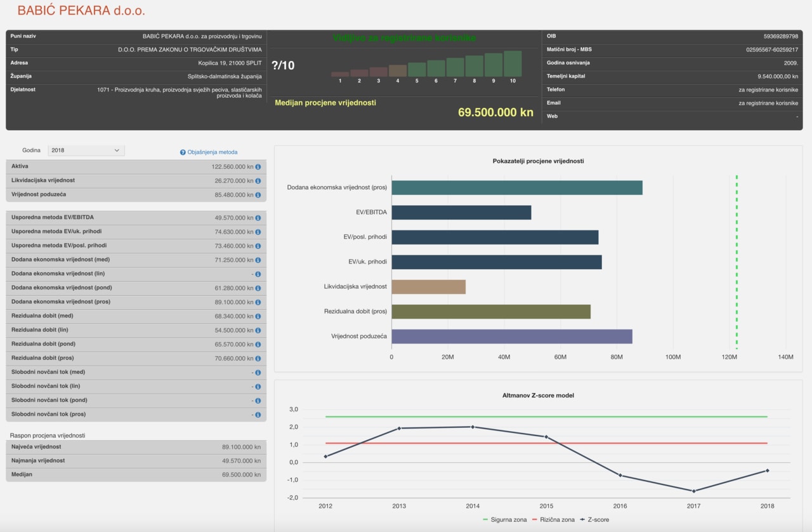Click the BABIĆ PEKARA d.o.o. page title

point(81,11)
